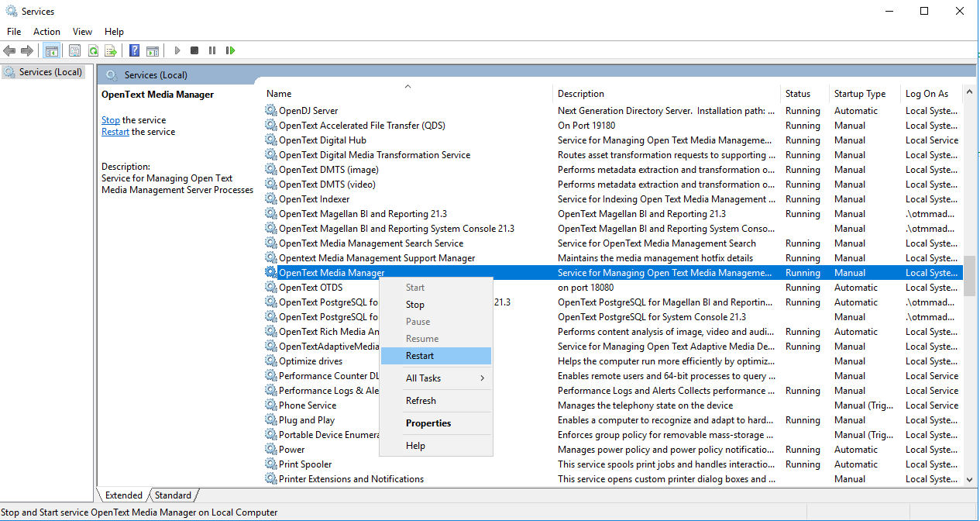Click the Stop Service toolbar icon
The width and height of the screenshot is (980, 521).
tap(194, 50)
